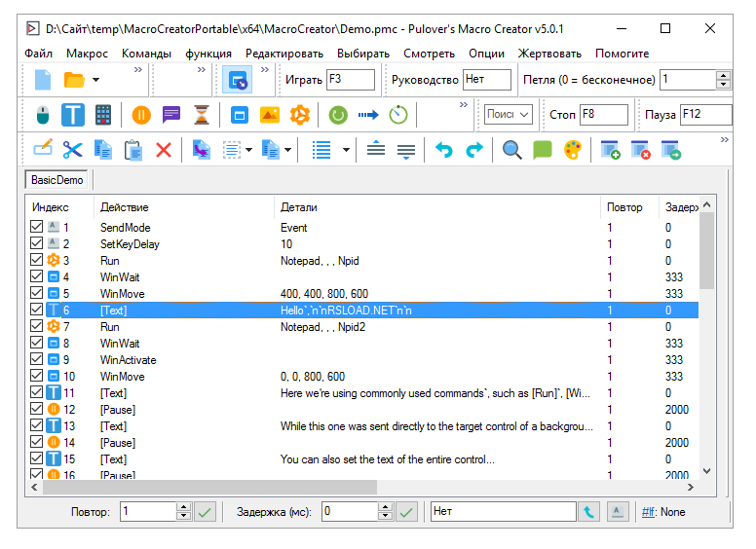The width and height of the screenshot is (756, 549).
Task: Toggle checkbox for row 15 [Text]
Action: [36, 457]
